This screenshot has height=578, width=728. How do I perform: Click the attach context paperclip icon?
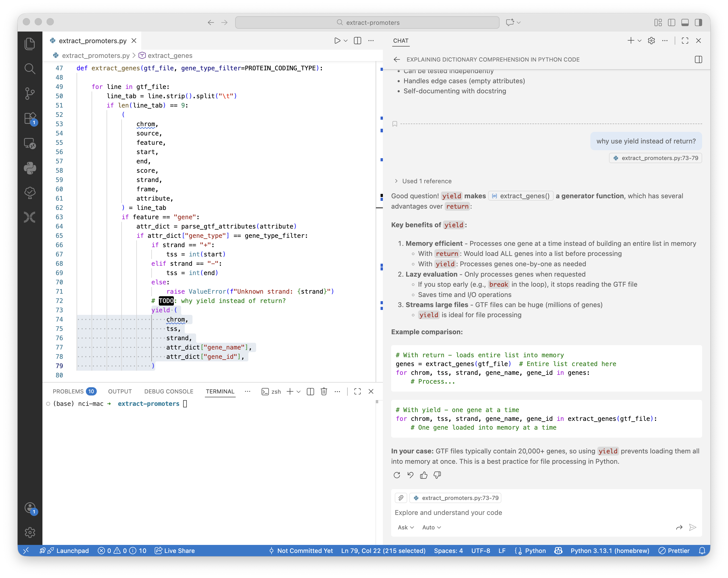(401, 498)
